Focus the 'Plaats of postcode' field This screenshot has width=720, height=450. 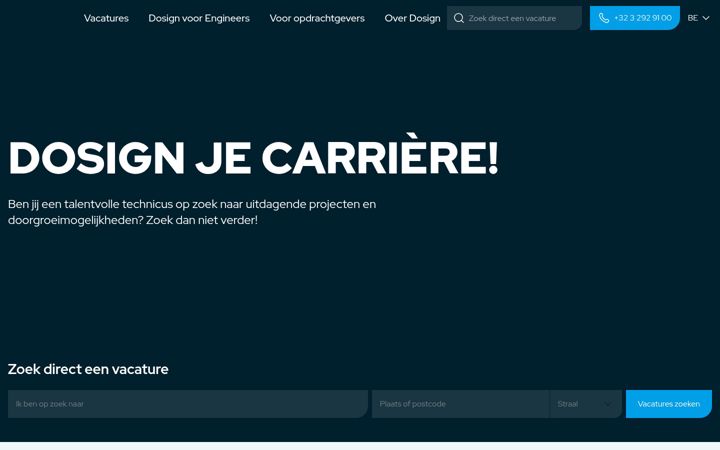click(461, 404)
